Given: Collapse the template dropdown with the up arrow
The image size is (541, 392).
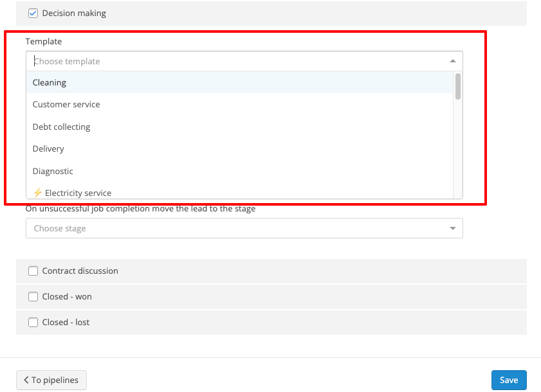Looking at the screenshot, I should (453, 61).
